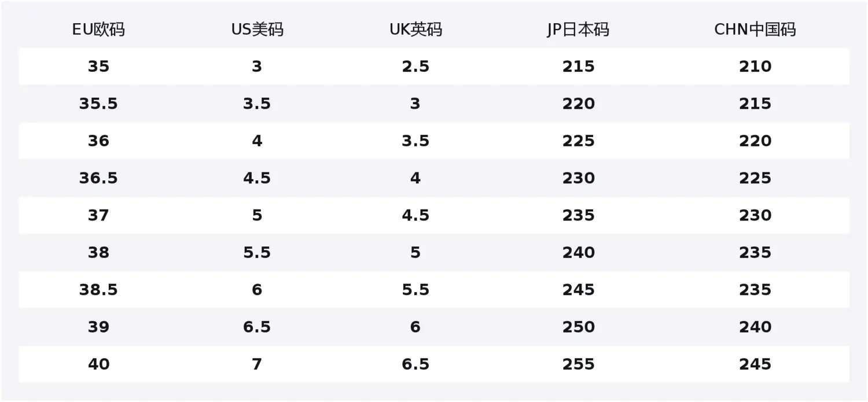This screenshot has width=868, height=402.
Task: Select EU size 40 cell
Action: (x=98, y=364)
